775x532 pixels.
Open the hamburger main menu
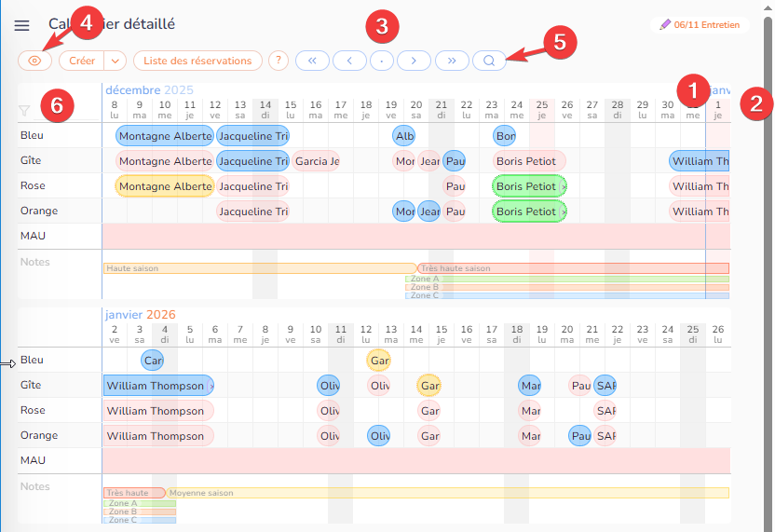[x=21, y=25]
